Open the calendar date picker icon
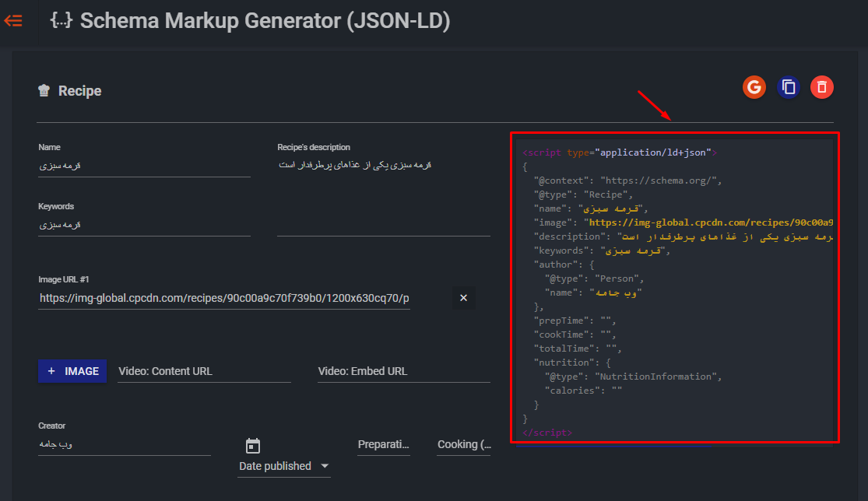Screen dimensions: 868x501 click(252, 446)
